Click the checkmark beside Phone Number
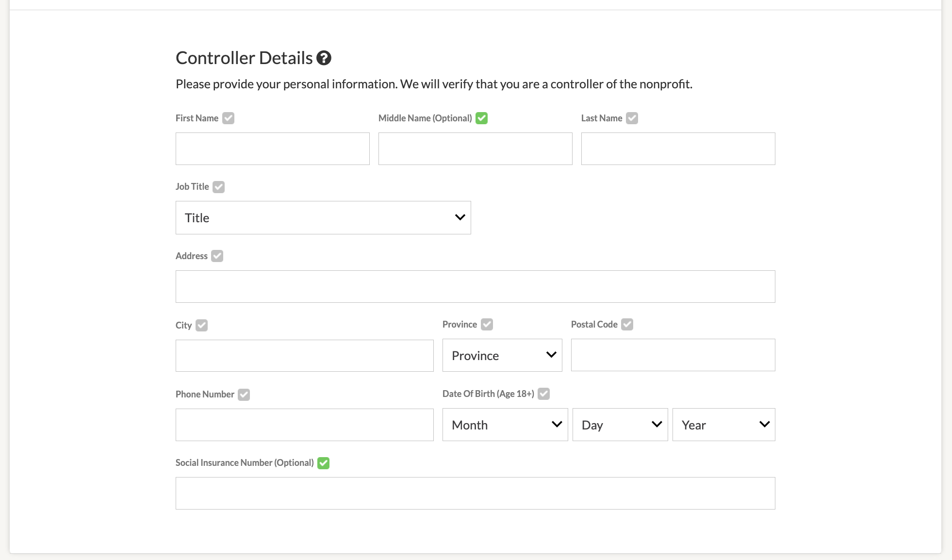952x560 pixels. tap(244, 395)
